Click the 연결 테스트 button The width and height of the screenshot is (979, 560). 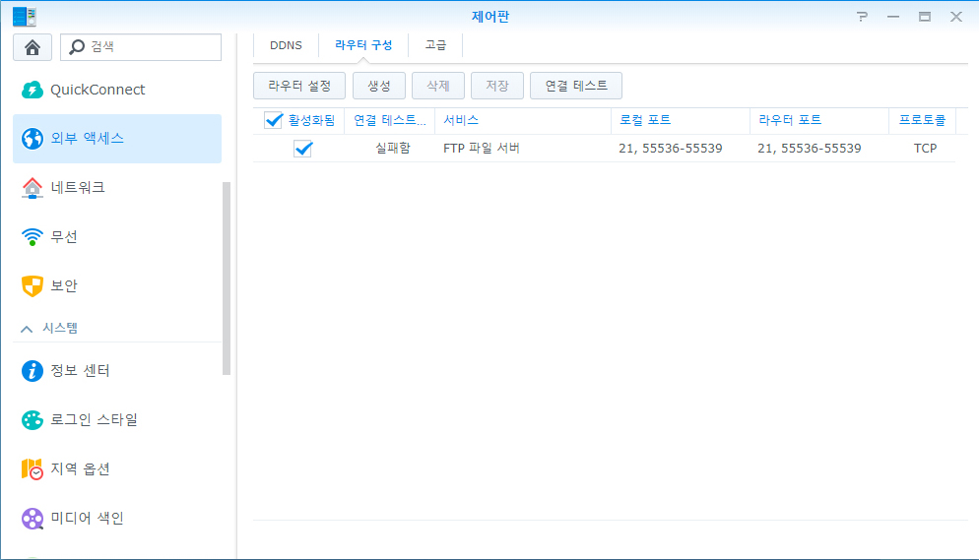(x=575, y=86)
